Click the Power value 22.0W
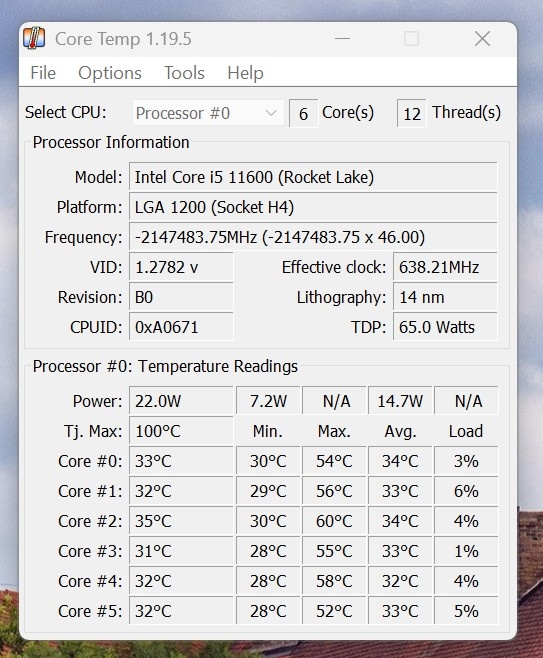 [x=181, y=401]
